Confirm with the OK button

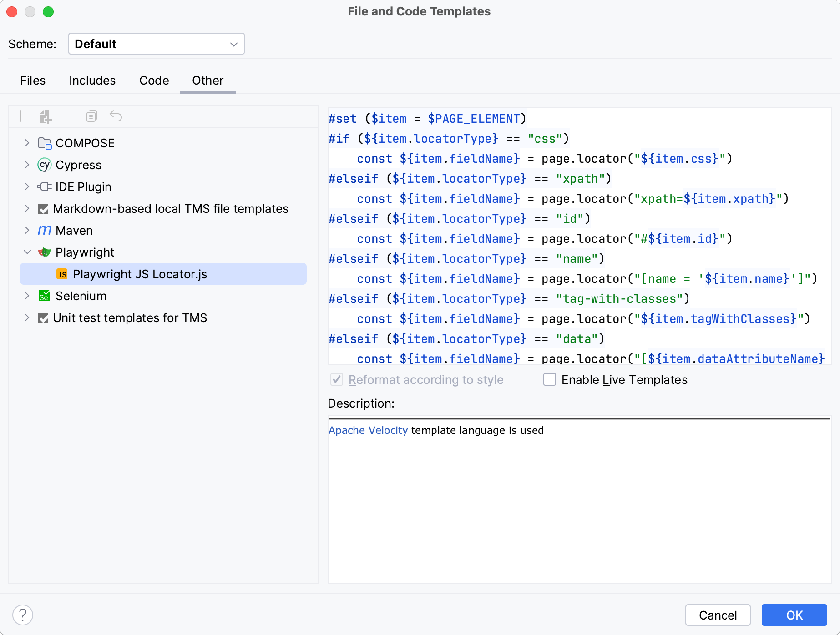(x=794, y=615)
